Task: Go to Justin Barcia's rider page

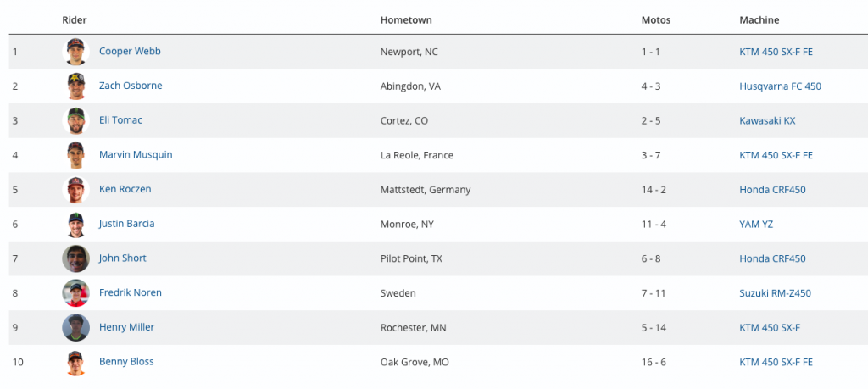Action: point(126,224)
